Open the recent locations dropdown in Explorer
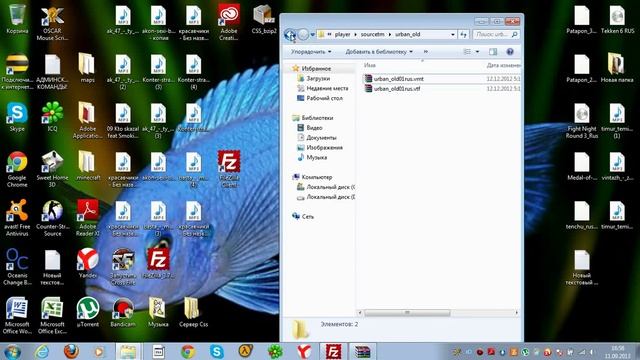This screenshot has width=640, height=360. tap(313, 35)
